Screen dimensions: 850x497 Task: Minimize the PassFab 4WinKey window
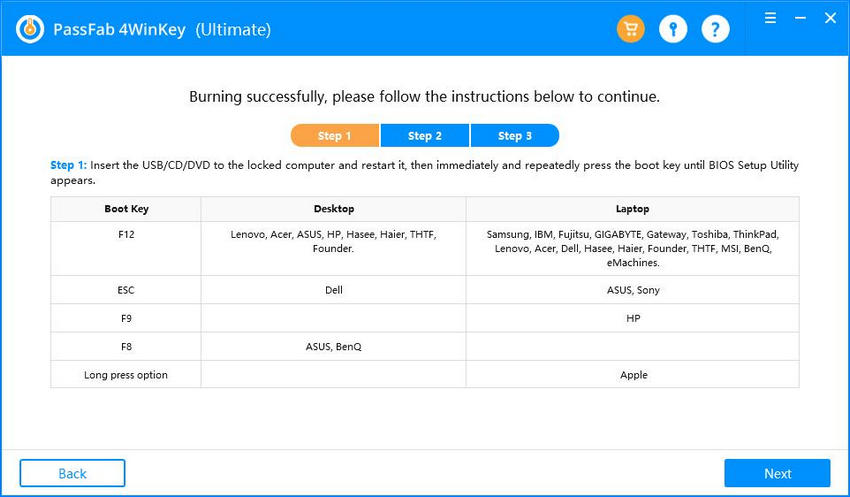799,18
